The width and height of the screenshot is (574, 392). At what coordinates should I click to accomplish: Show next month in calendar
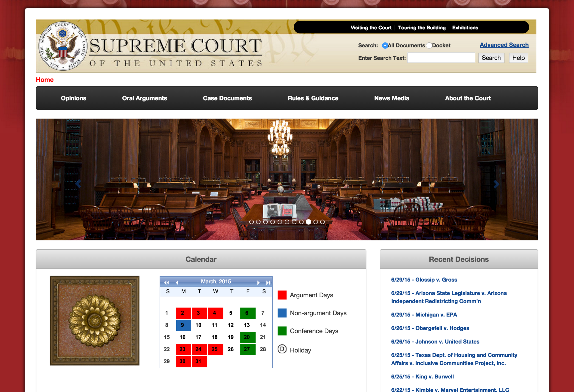[258, 282]
